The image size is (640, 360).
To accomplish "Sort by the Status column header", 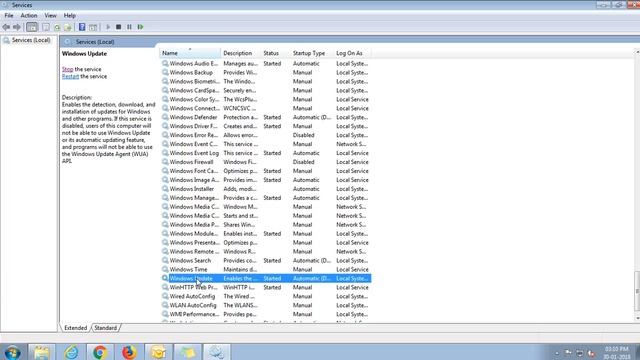I will pos(276,53).
